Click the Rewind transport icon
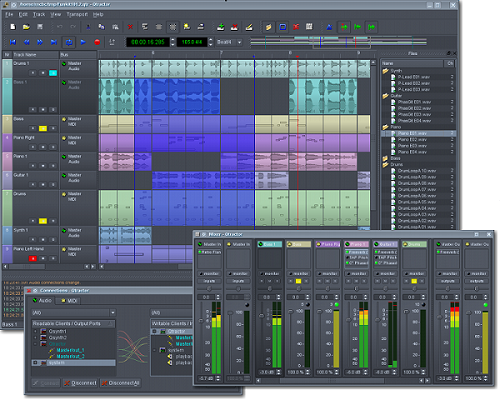The height and width of the screenshot is (400, 500). (26, 42)
